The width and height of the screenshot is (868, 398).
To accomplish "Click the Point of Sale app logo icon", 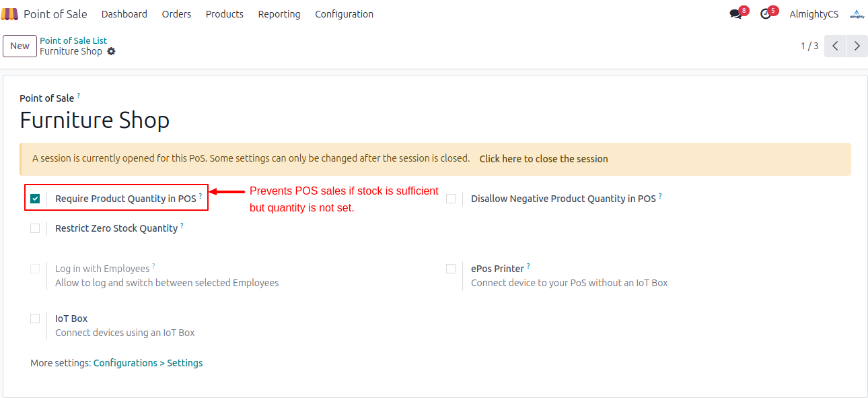I will (x=10, y=14).
